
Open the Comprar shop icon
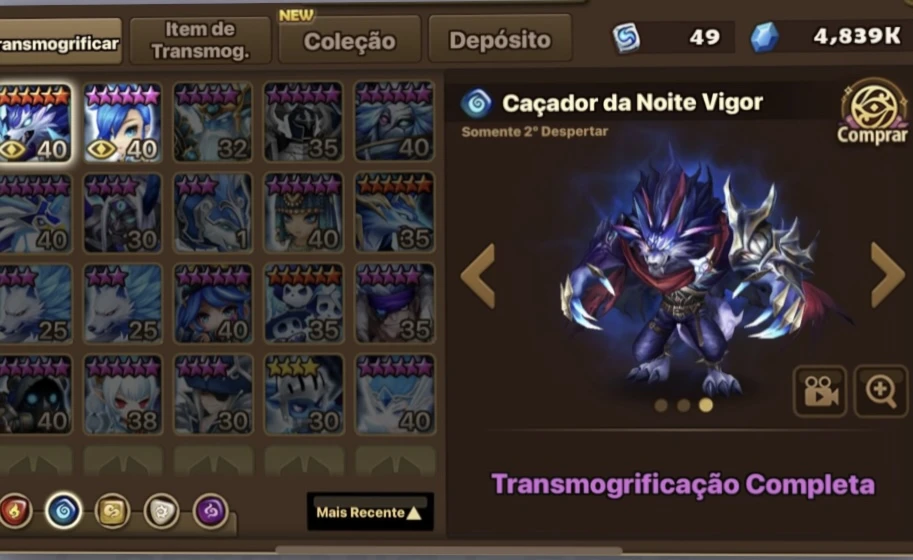tap(872, 112)
